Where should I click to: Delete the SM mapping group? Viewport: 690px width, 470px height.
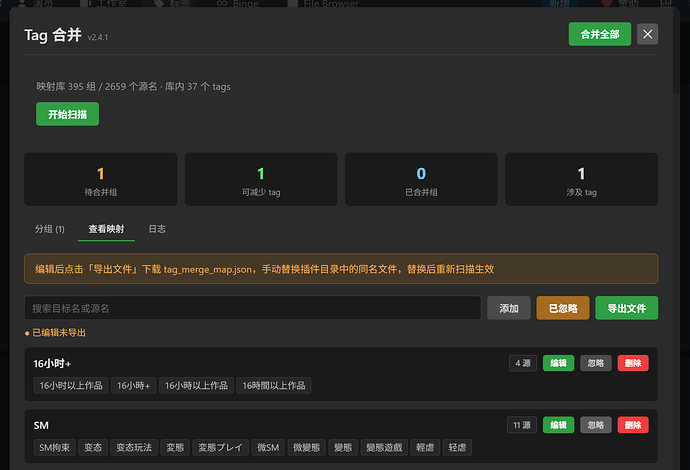point(633,425)
